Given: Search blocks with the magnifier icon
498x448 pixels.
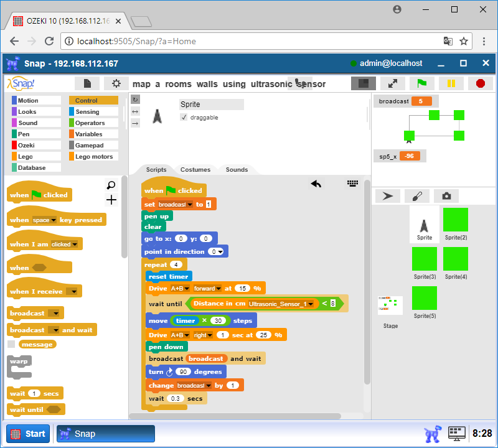Looking at the screenshot, I should tap(111, 185).
